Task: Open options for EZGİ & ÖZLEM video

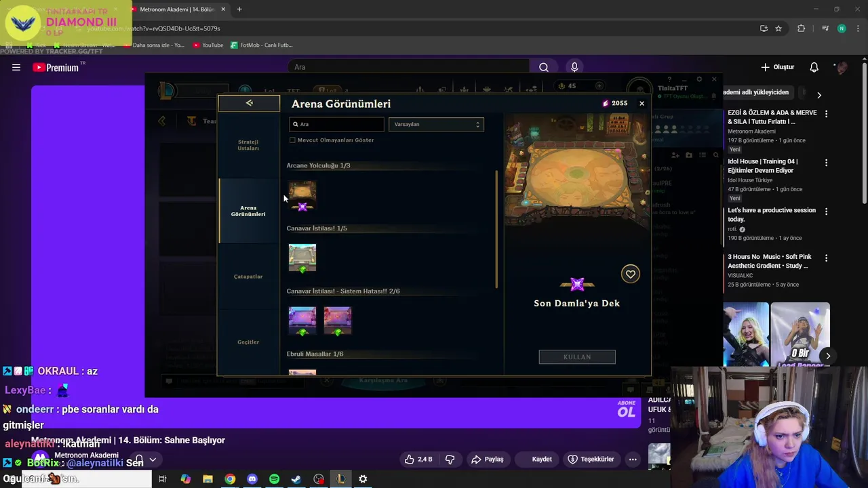Action: (x=826, y=114)
